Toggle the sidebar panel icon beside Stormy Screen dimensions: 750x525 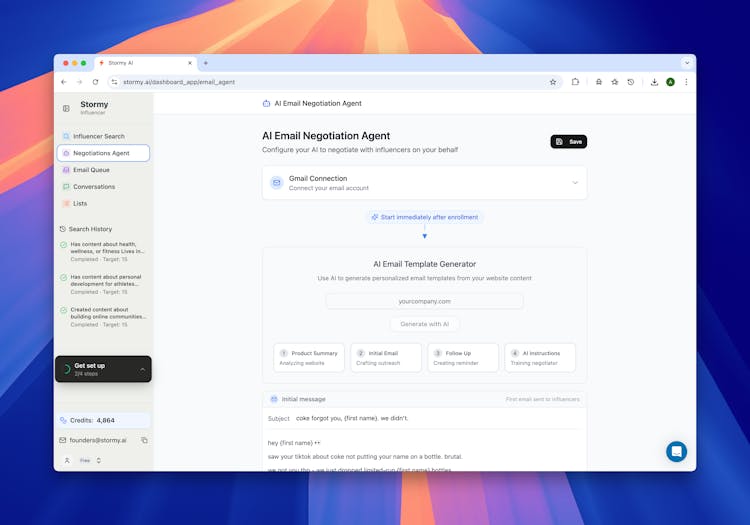tap(66, 108)
